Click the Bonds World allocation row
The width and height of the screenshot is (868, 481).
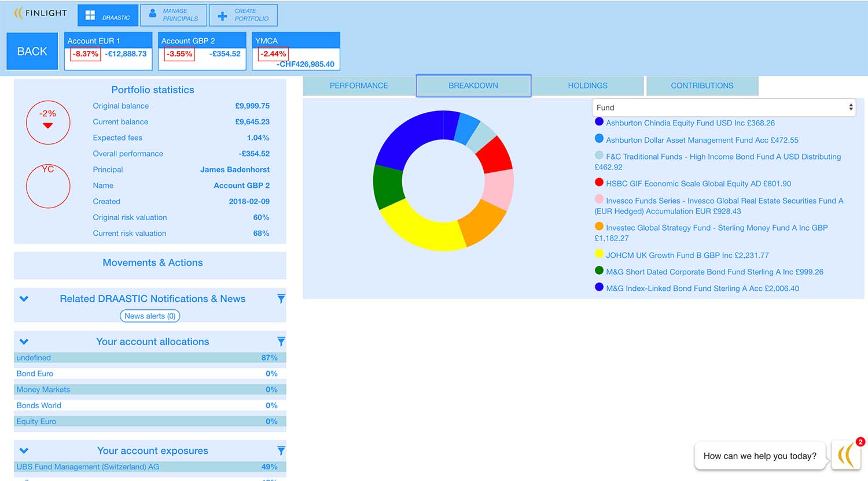click(150, 406)
